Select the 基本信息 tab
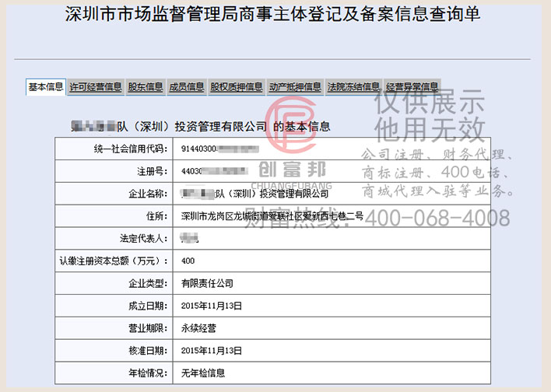The width and height of the screenshot is (551, 392). point(46,87)
